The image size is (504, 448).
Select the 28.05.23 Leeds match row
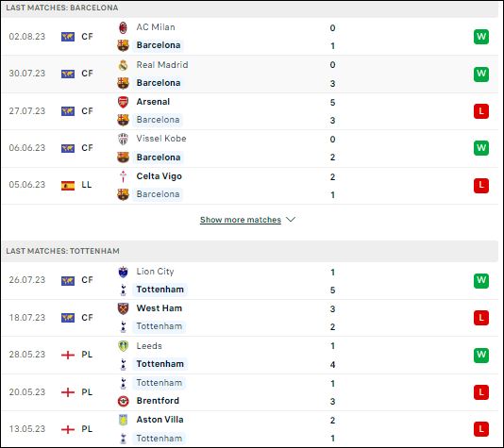click(250, 356)
